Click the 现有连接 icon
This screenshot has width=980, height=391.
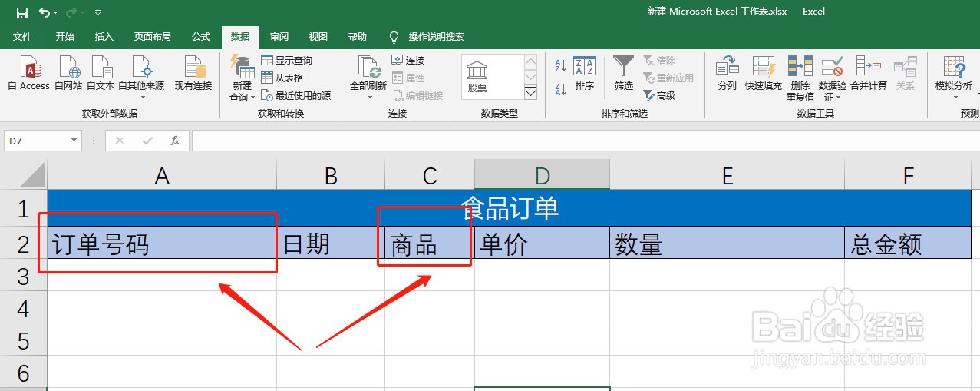pyautogui.click(x=193, y=75)
